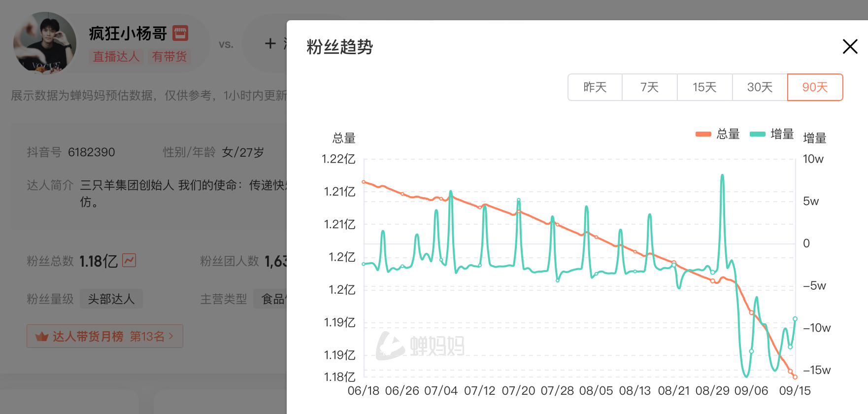Open the fan trend chart icon next to 1.18亿

coord(129,260)
